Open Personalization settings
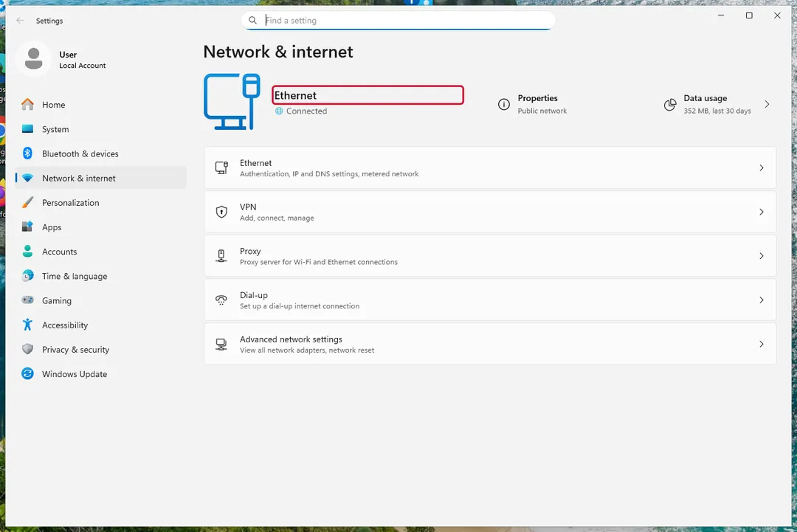The image size is (797, 532). click(x=100, y=202)
